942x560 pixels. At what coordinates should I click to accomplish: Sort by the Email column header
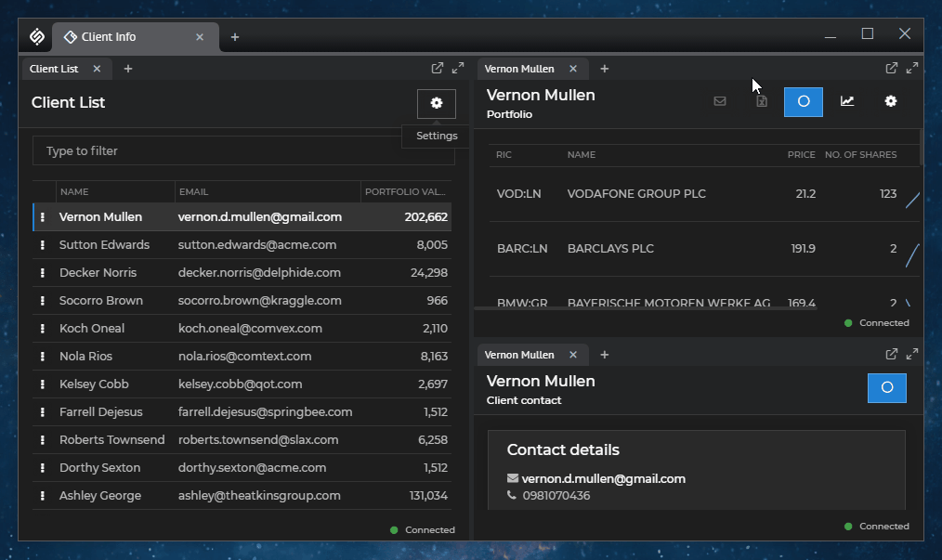click(266, 192)
